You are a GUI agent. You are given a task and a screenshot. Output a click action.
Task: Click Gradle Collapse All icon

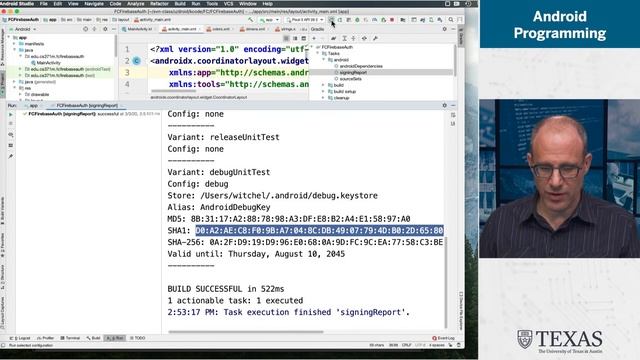coord(353,38)
